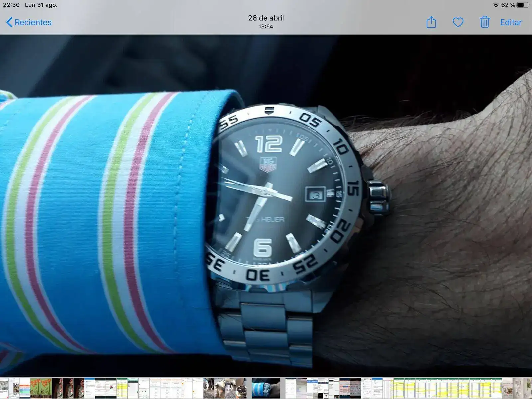
Task: Open the share sheet icon
Action: point(431,22)
